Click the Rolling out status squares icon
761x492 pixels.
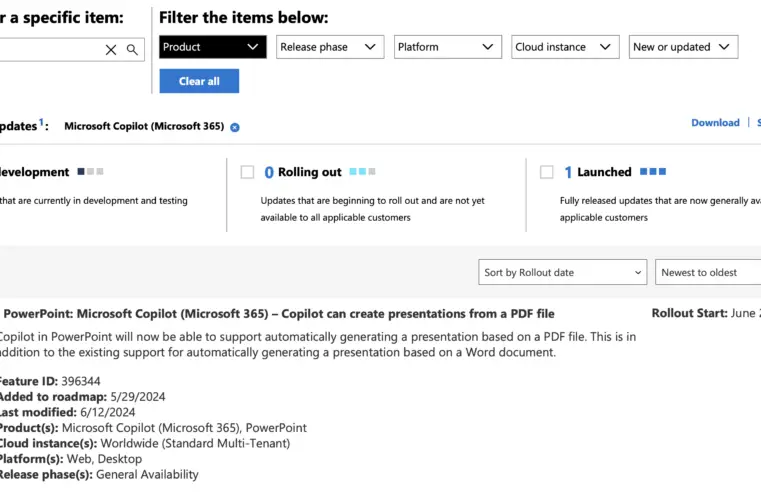point(362,172)
